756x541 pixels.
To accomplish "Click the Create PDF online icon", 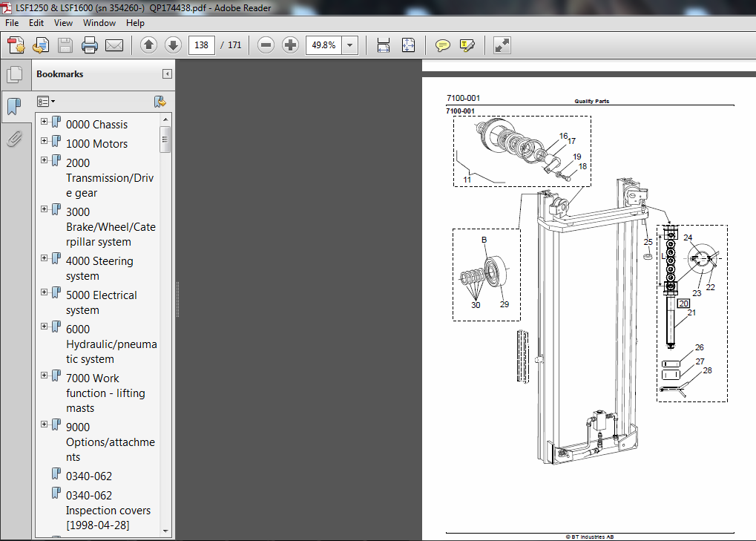I will tap(16, 45).
